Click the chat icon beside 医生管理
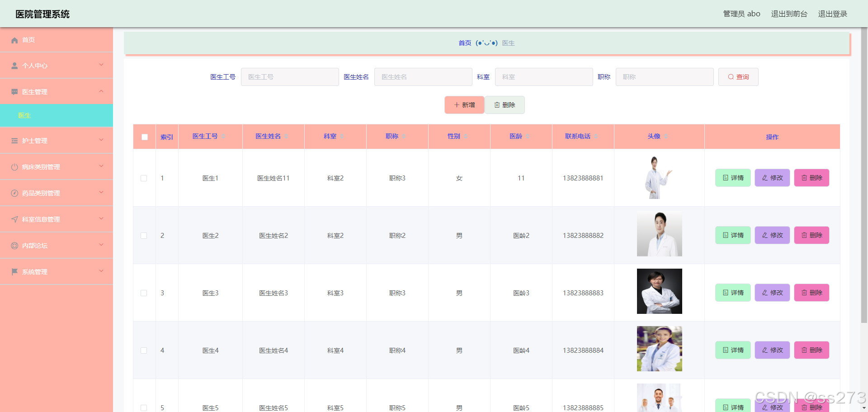 (x=14, y=92)
